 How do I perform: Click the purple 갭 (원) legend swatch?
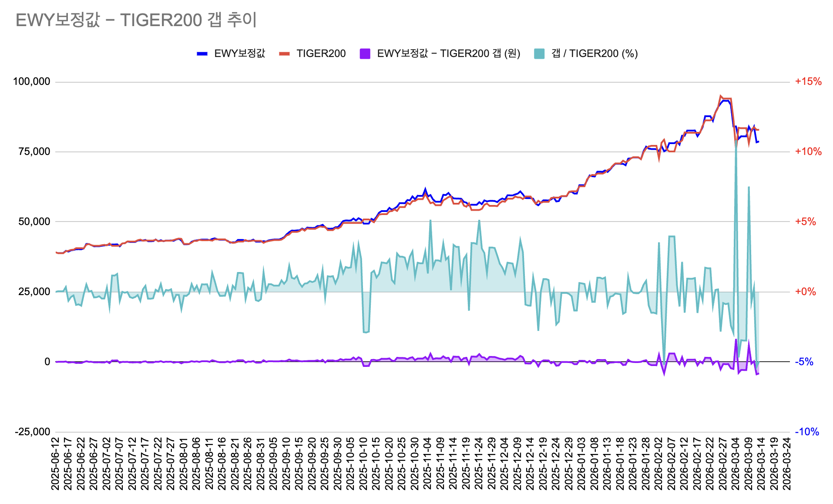point(365,54)
